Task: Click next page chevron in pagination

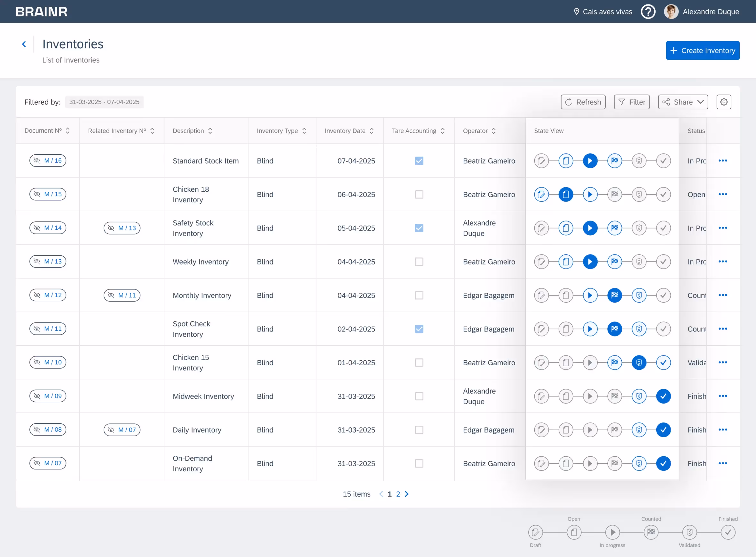Action: pyautogui.click(x=406, y=494)
